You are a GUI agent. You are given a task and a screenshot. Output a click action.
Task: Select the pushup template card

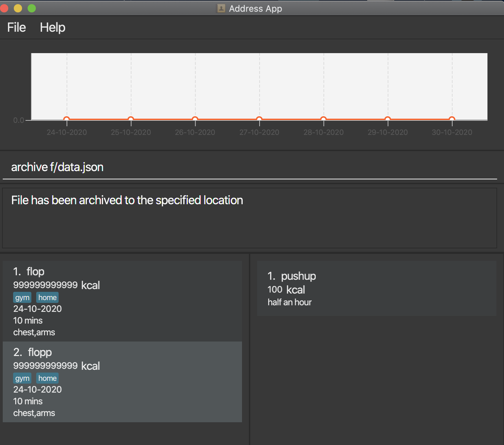(377, 288)
